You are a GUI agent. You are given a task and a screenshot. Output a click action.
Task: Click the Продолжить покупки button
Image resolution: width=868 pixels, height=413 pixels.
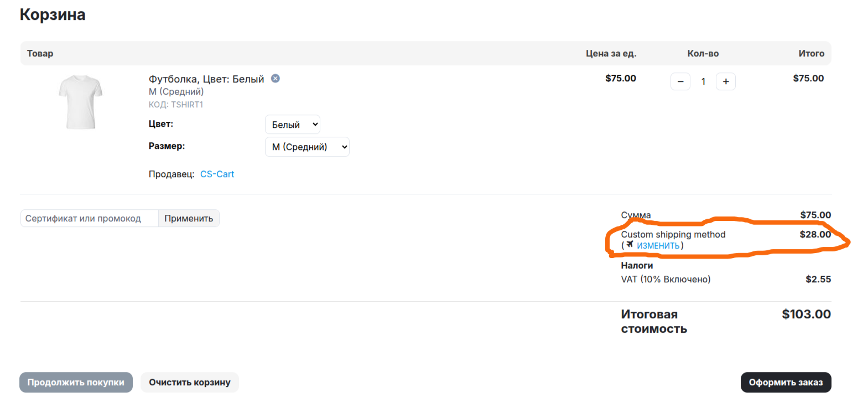point(76,383)
